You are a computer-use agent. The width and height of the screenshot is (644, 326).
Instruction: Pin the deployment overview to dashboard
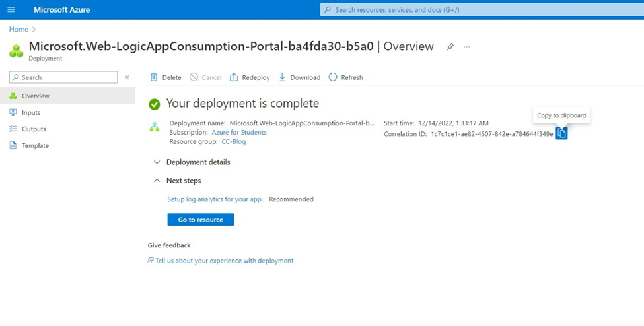pyautogui.click(x=450, y=47)
